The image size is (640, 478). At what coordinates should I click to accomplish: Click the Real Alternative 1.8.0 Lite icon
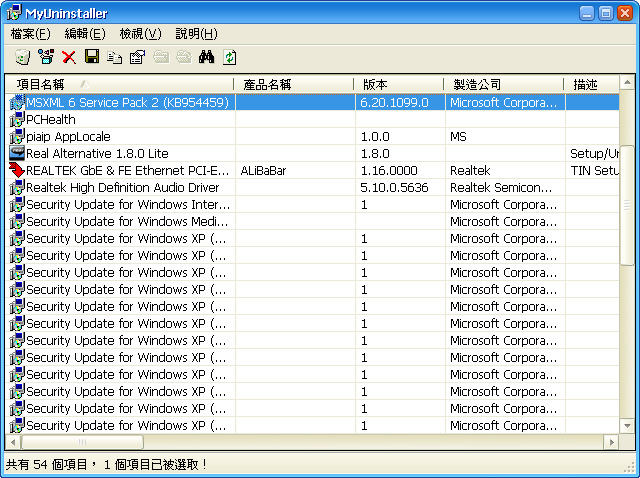tap(17, 153)
